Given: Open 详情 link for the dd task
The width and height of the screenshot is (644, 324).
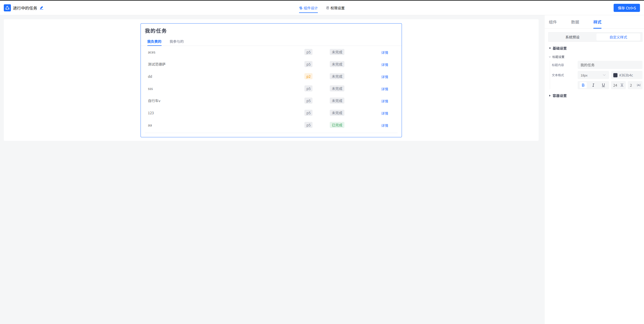Looking at the screenshot, I should click(384, 77).
